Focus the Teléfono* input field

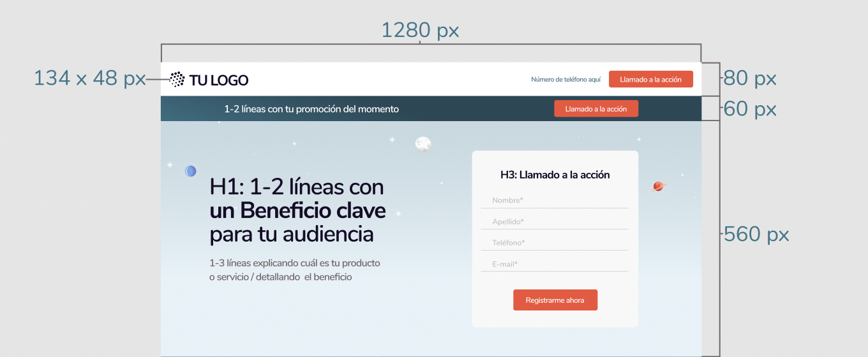(555, 243)
